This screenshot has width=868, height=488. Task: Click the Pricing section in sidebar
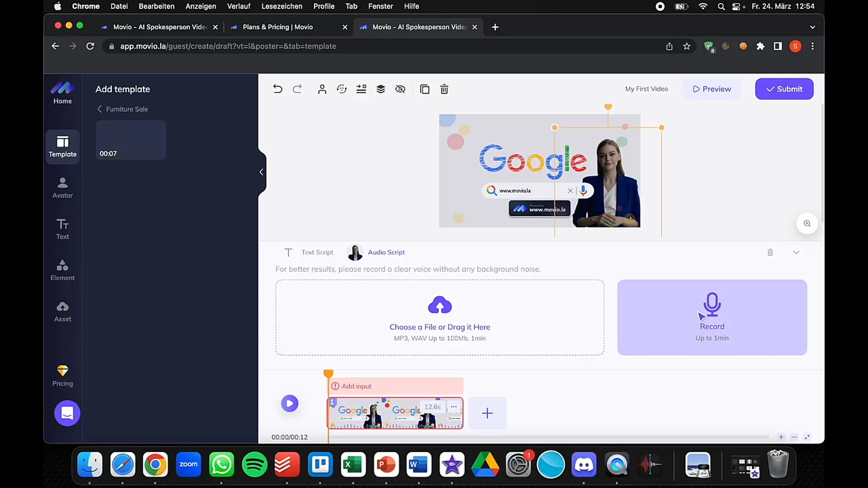click(x=62, y=375)
